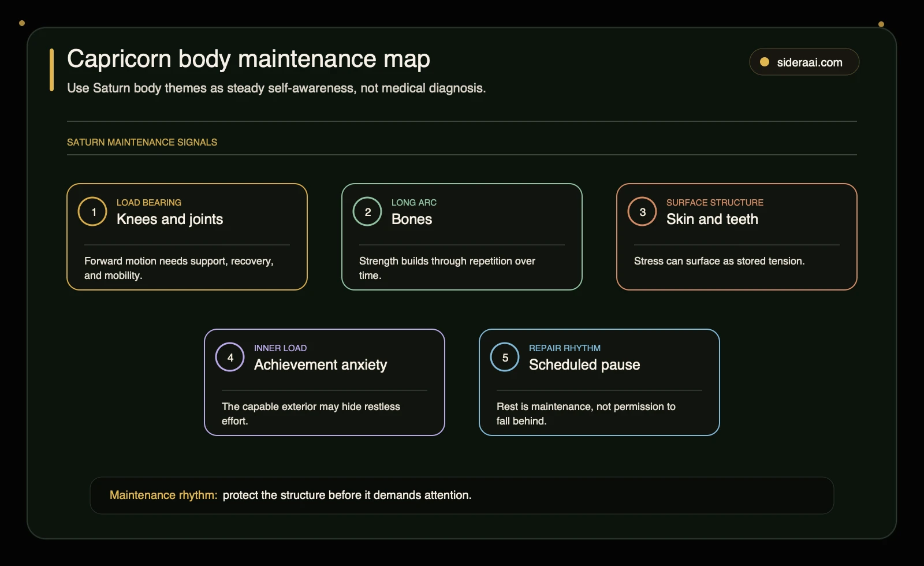Click the text 'Rest is maintenance, not permission to fall behind.'

(586, 414)
